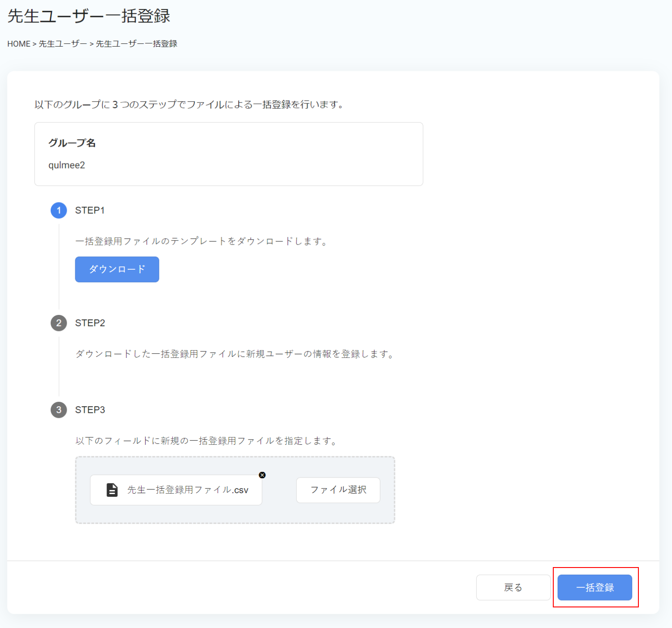Image resolution: width=672 pixels, height=628 pixels.
Task: Click the document icon of the CSV file
Action: (x=112, y=490)
